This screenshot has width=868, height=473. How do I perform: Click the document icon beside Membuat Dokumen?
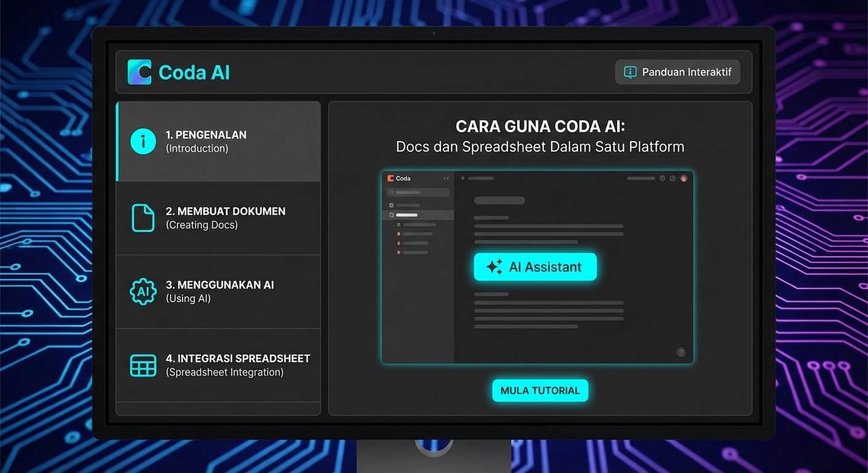pos(142,217)
